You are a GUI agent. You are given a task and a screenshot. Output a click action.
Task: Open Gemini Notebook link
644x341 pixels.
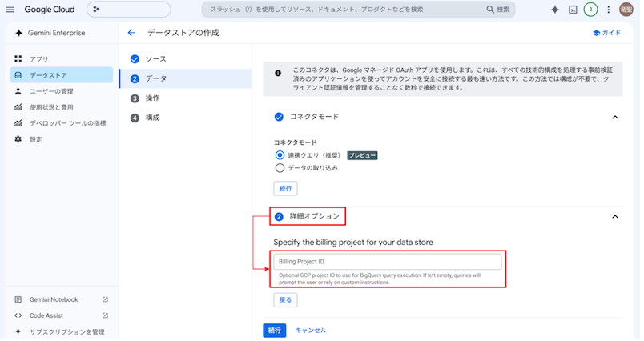[x=54, y=299]
